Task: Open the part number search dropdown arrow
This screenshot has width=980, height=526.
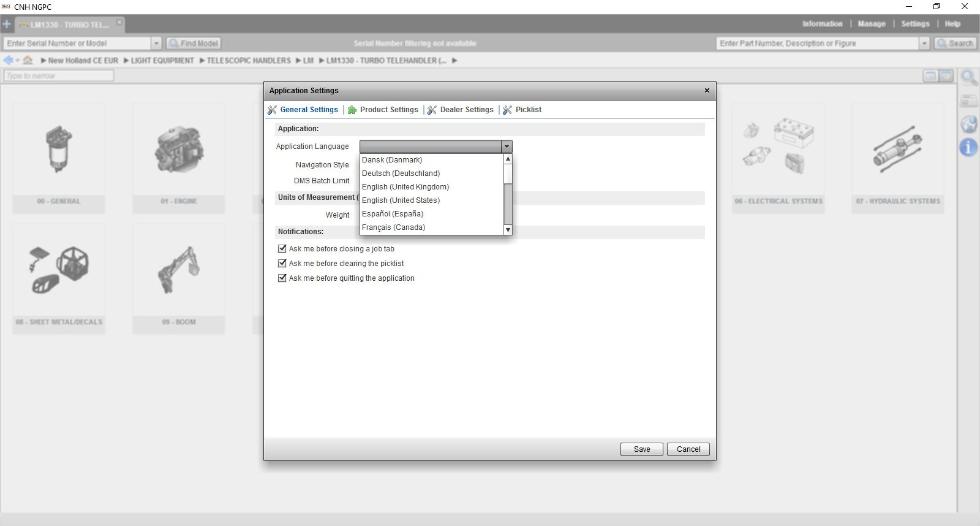Action: tap(924, 43)
